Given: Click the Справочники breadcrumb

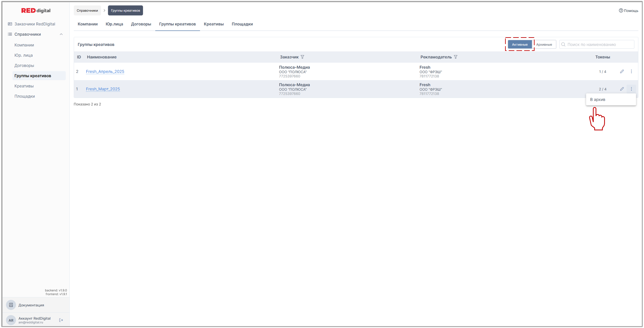Looking at the screenshot, I should point(87,11).
